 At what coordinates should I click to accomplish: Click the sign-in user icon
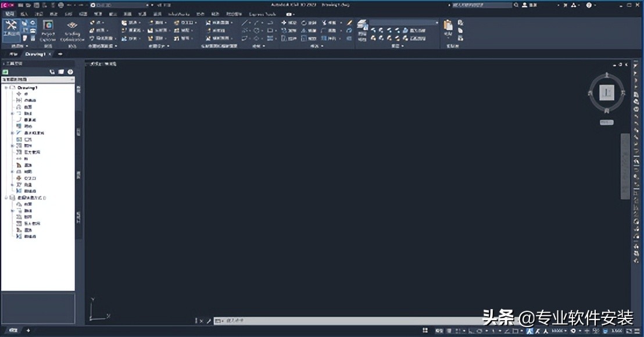[x=524, y=5]
